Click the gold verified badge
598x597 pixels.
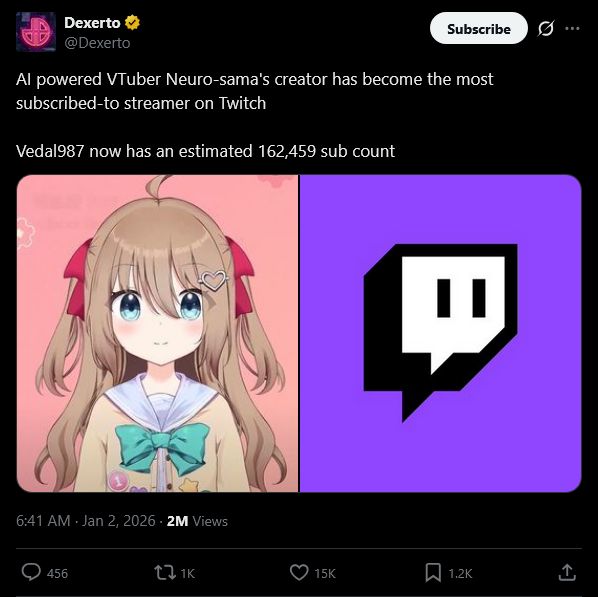(x=132, y=23)
